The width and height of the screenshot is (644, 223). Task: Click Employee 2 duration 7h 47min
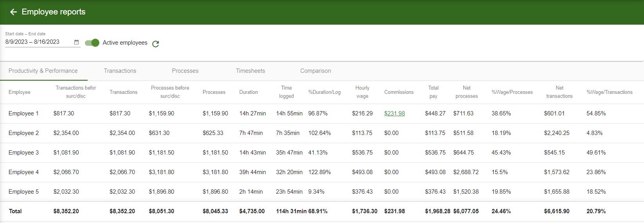click(x=251, y=133)
